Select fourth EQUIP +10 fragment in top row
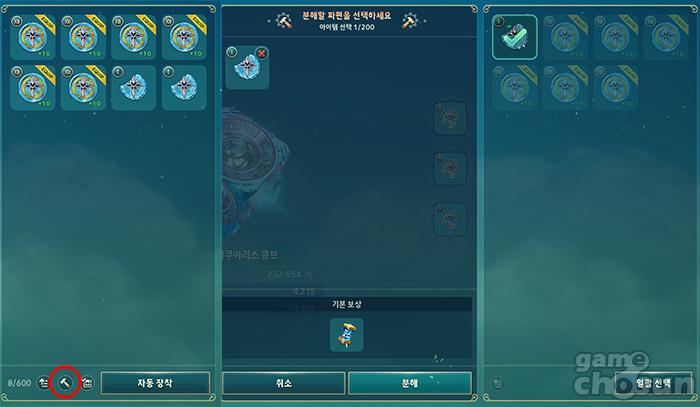Viewport: 700px width, 407px height. 184,37
